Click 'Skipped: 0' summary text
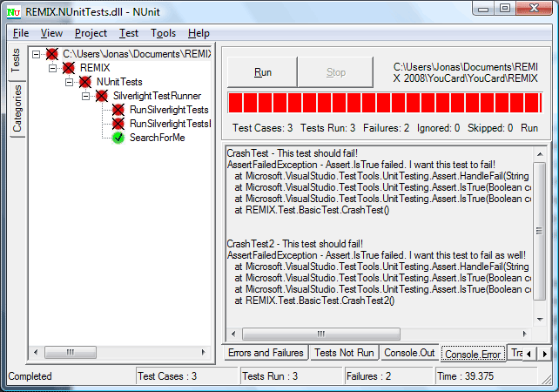This screenshot has width=559, height=392. pos(490,128)
